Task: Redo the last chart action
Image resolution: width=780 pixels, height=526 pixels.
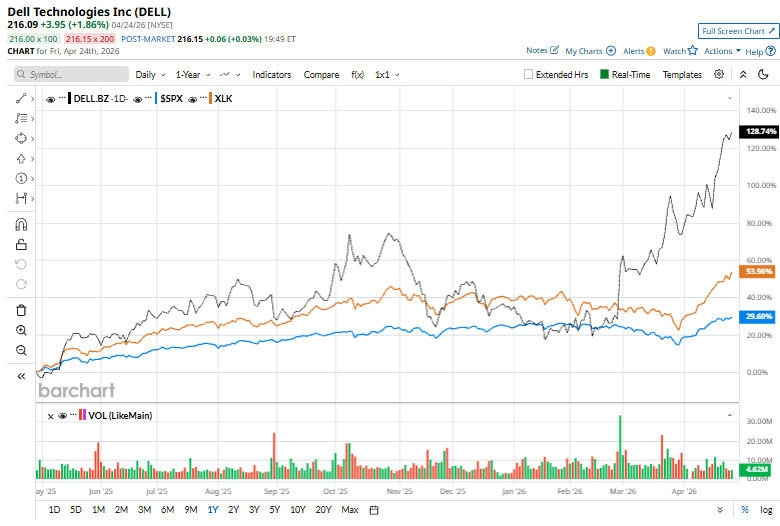Action: 21,284
